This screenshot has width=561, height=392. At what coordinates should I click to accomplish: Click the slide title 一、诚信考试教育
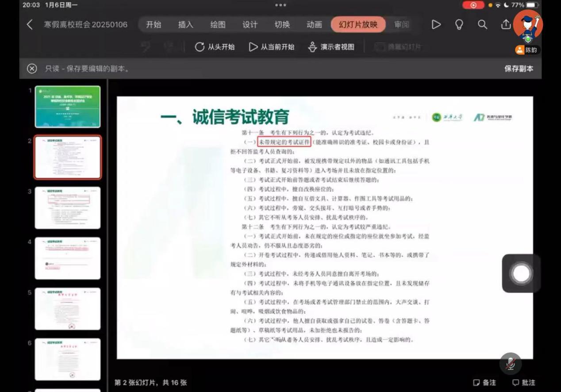[225, 117]
